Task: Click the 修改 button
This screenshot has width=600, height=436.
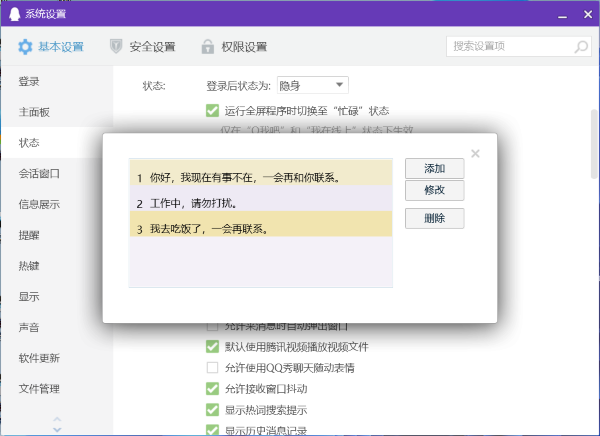Action: coord(434,190)
